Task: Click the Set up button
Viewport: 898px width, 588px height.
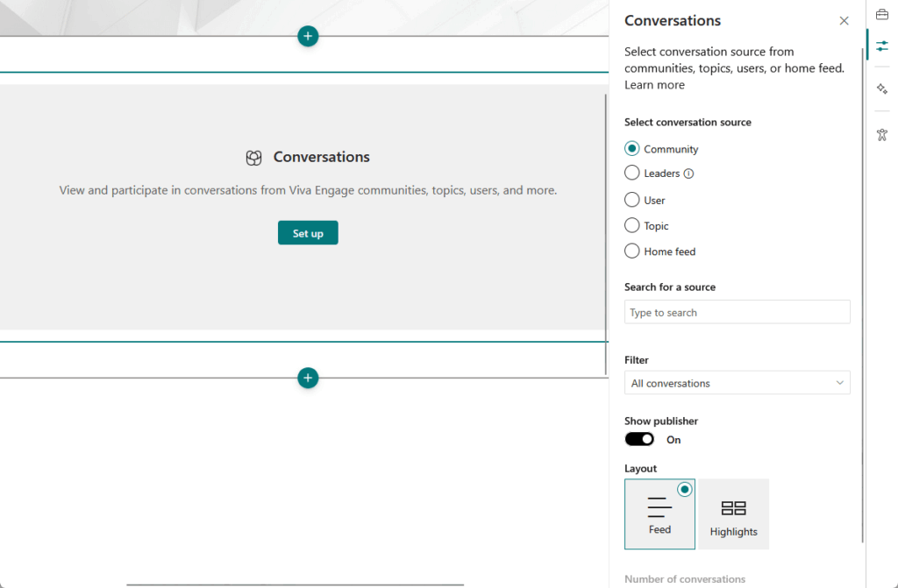Action: [x=308, y=233]
